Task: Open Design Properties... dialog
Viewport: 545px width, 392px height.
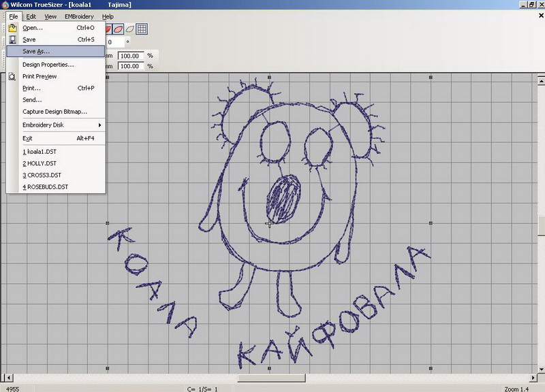Action: tap(48, 65)
